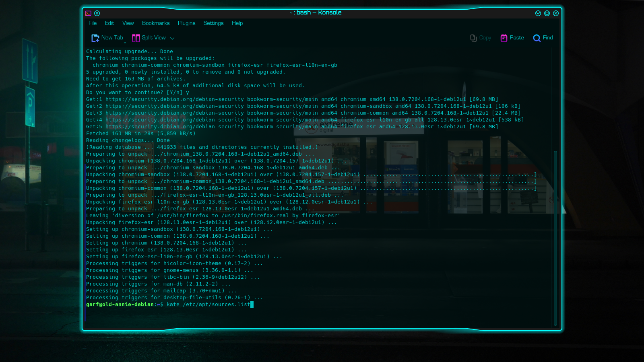Click the 'After this operation, 64.5 kB' line
This screenshot has width=644, height=362.
point(196,86)
